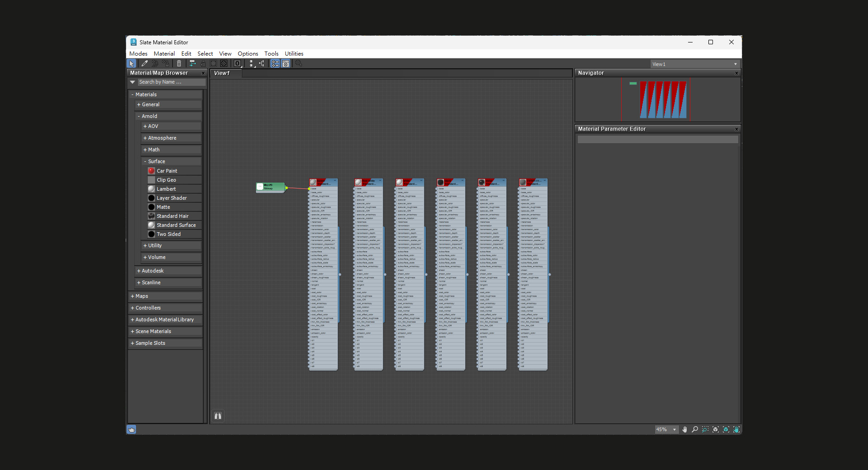Select the Two Sided material

click(174, 234)
